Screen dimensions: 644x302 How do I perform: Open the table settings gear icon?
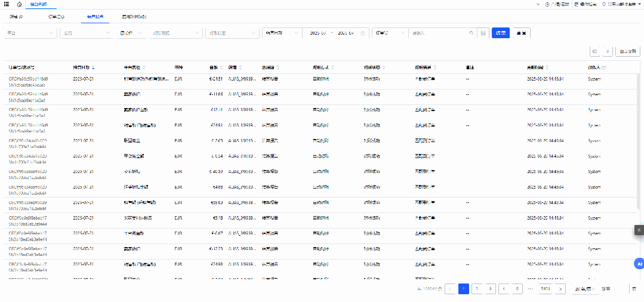point(594,51)
